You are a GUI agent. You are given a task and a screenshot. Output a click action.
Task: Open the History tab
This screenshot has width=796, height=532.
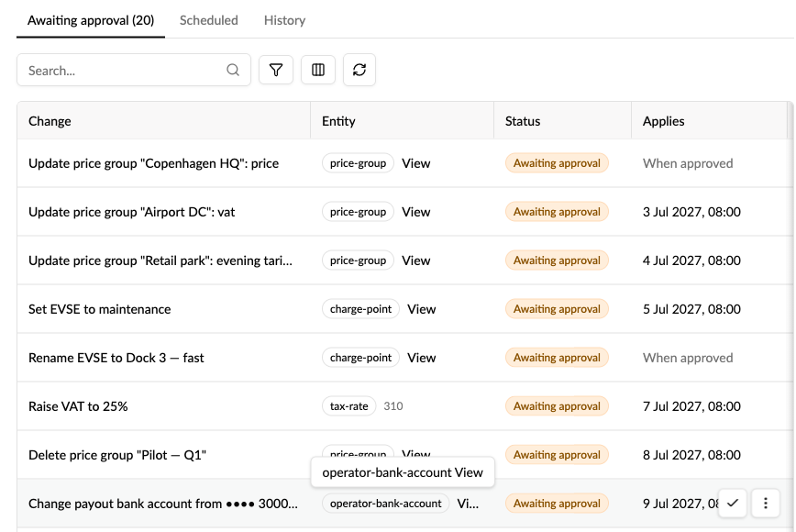(x=285, y=20)
